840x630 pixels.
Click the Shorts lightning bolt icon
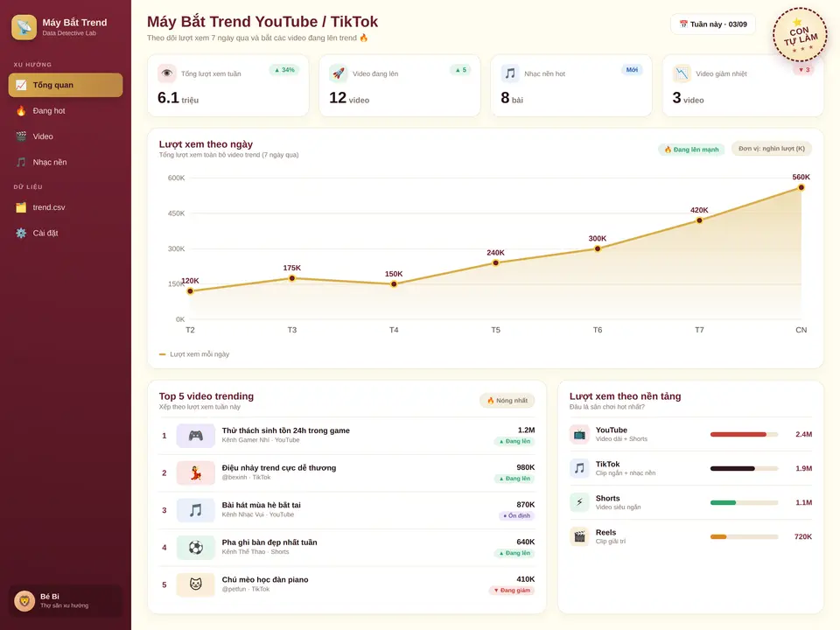579,502
